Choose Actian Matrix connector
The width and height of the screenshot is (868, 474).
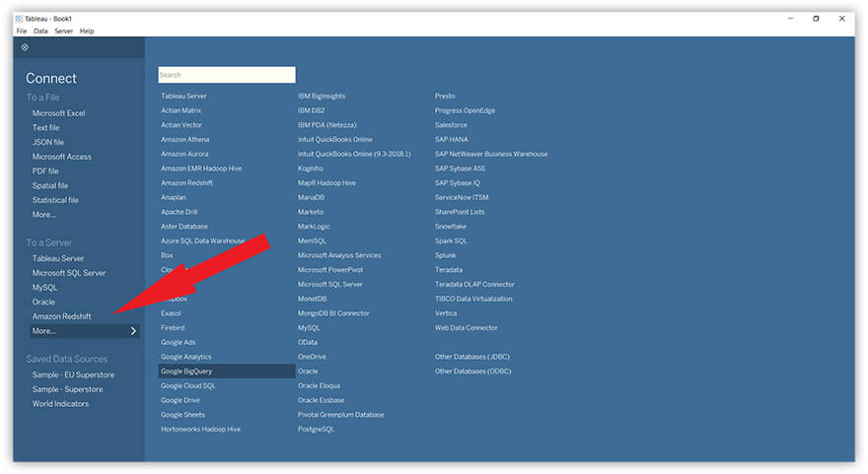181,110
